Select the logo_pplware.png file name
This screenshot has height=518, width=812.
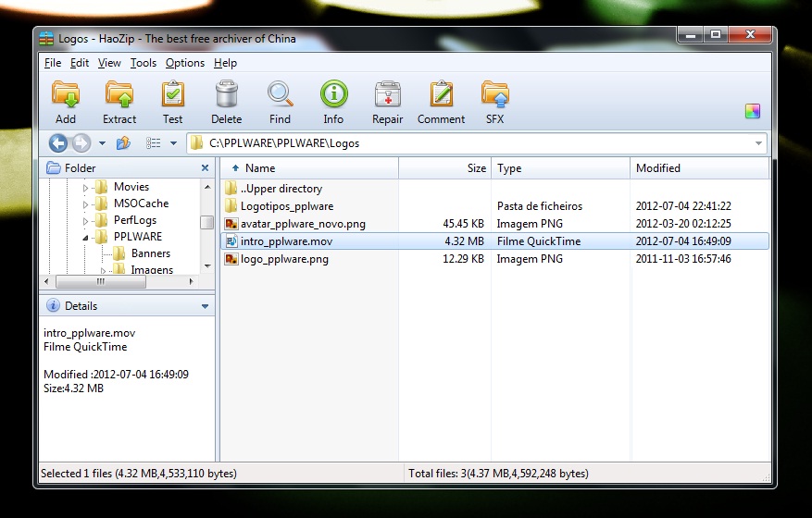coord(284,259)
